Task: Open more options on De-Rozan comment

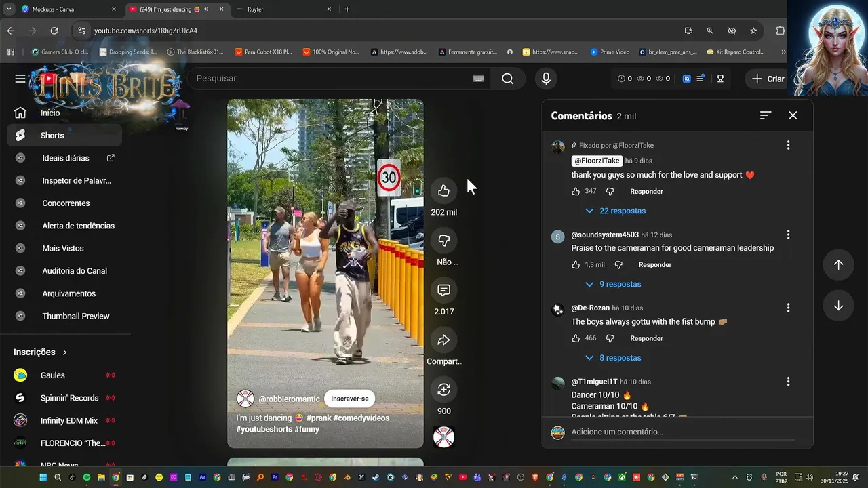Action: click(x=788, y=308)
